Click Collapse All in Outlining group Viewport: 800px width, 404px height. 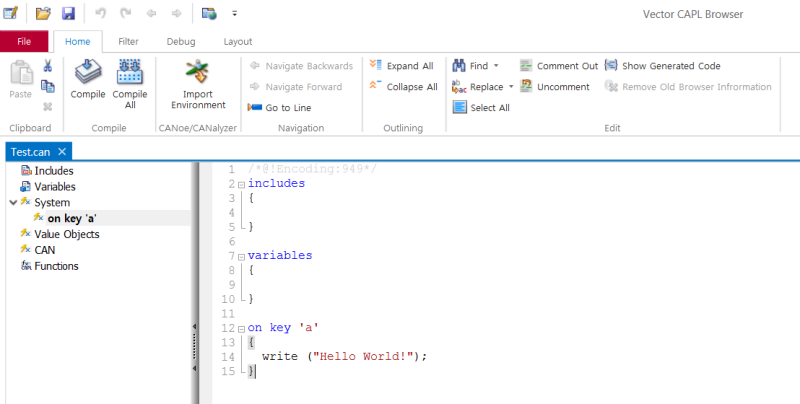pyautogui.click(x=404, y=87)
